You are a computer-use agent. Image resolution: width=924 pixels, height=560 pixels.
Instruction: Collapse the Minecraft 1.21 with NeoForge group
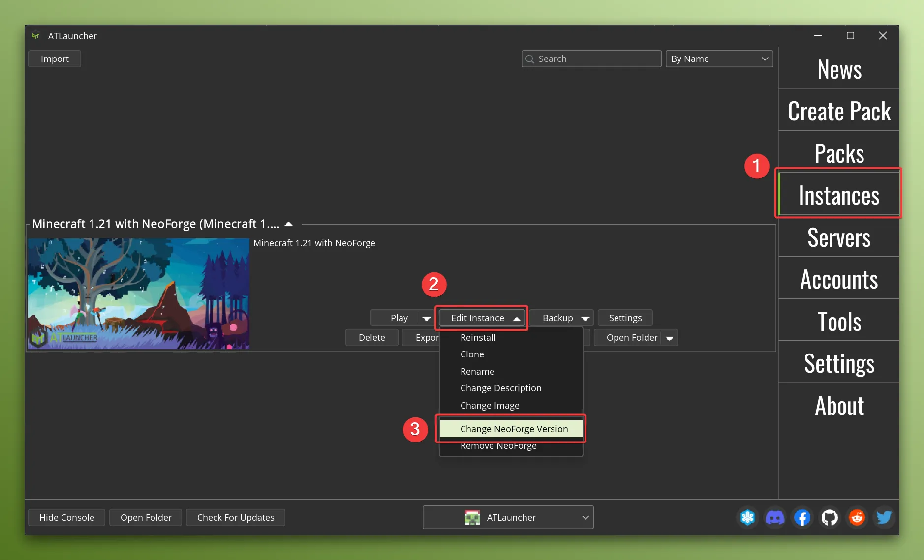coord(289,224)
